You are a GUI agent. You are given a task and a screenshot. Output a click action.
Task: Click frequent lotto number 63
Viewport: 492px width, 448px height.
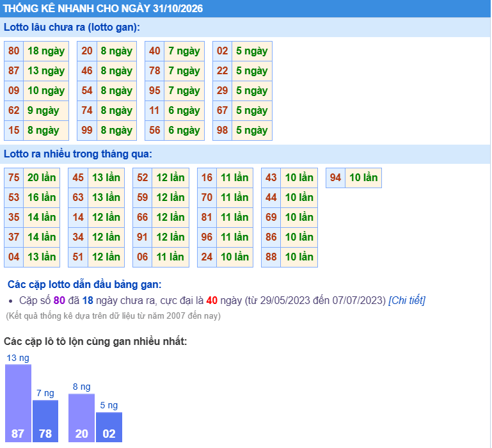coord(78,198)
